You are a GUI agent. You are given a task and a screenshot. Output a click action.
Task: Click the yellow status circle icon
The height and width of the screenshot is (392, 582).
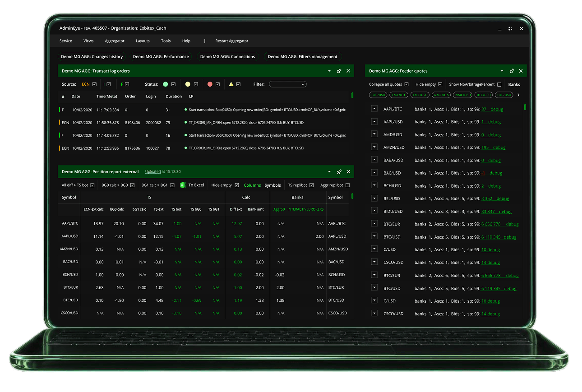point(188,84)
